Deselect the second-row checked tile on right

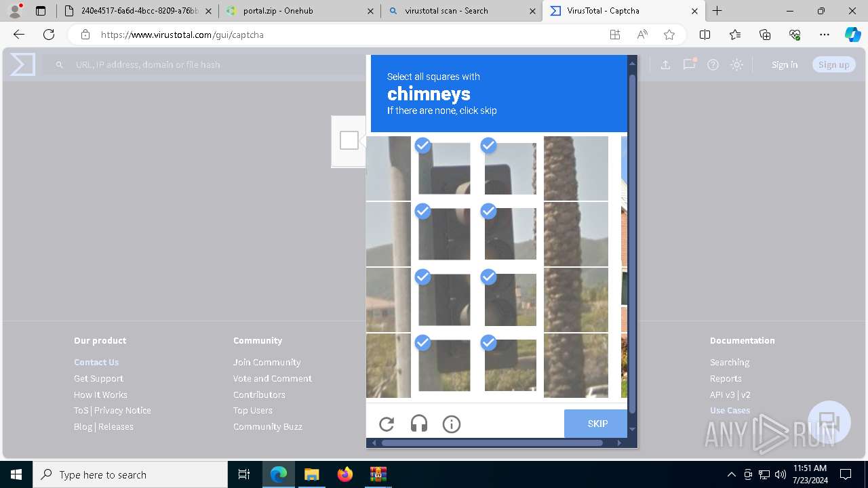click(x=510, y=234)
